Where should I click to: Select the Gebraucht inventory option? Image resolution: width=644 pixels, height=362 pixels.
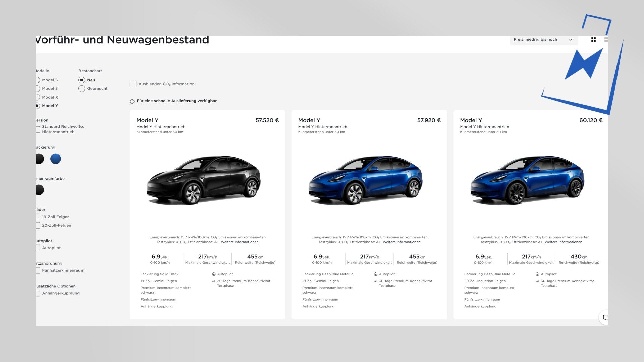pos(82,89)
